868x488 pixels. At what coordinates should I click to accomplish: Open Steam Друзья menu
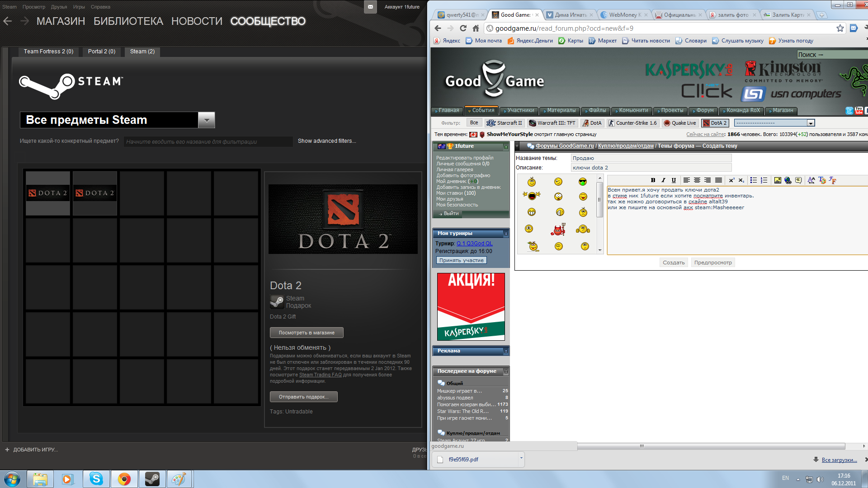(59, 7)
